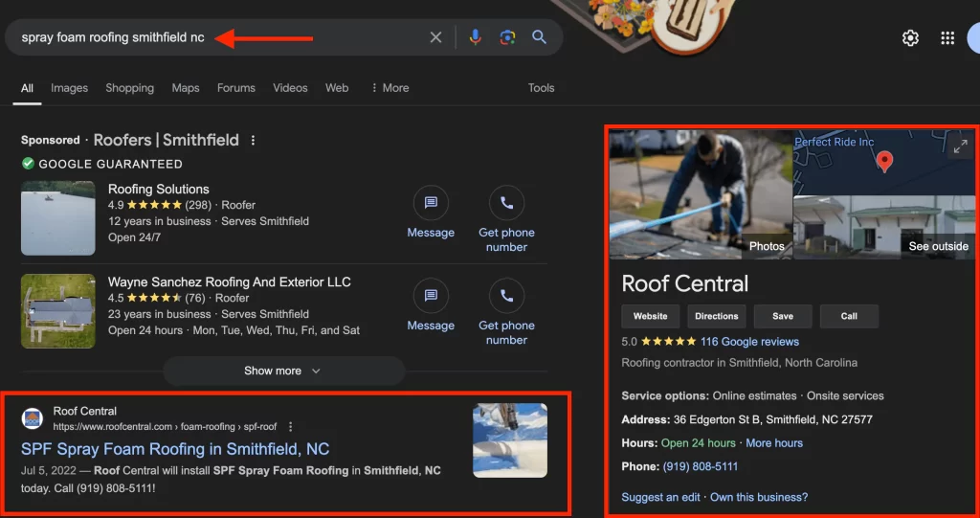Screen dimensions: 980x518
Task: Open Google Lens image search icon
Action: click(x=507, y=37)
